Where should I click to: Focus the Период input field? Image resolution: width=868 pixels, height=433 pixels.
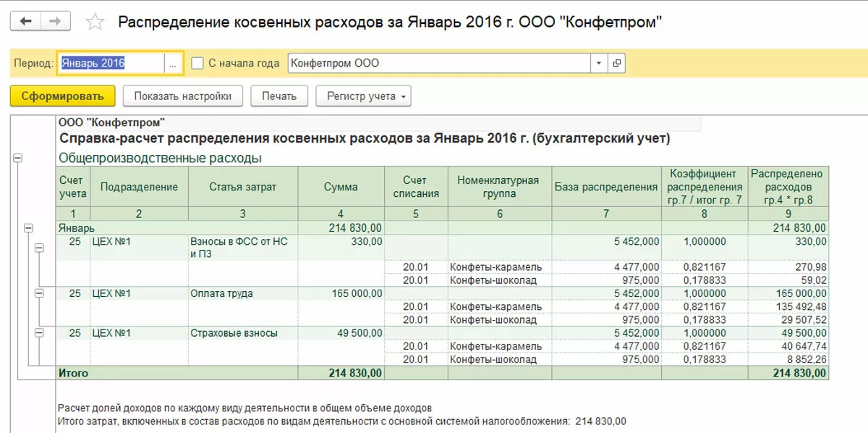111,63
